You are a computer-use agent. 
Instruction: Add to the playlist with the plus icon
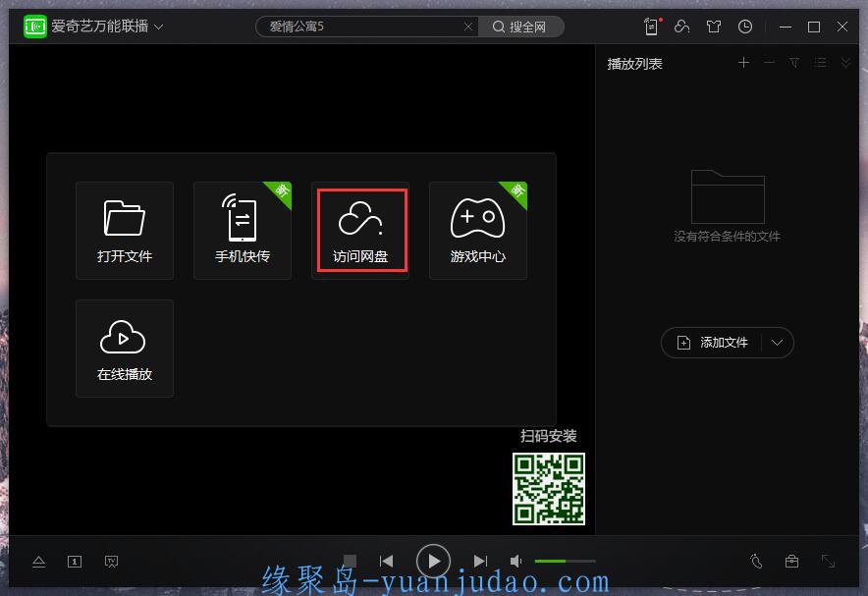click(744, 63)
